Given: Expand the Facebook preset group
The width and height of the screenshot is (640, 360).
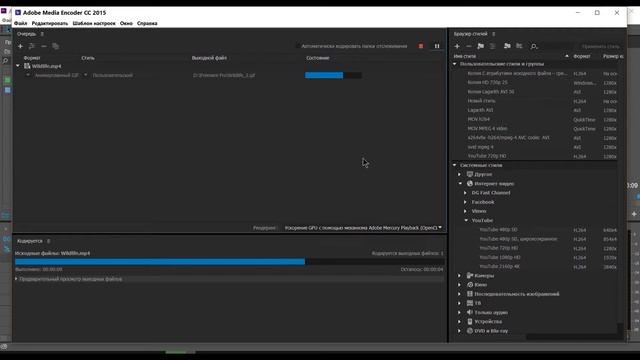Looking at the screenshot, I should coord(465,202).
